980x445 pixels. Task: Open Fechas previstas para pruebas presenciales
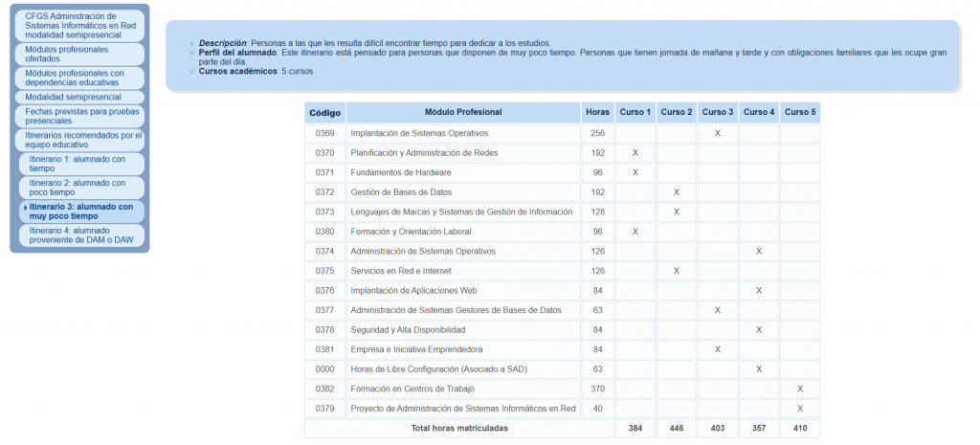79,116
